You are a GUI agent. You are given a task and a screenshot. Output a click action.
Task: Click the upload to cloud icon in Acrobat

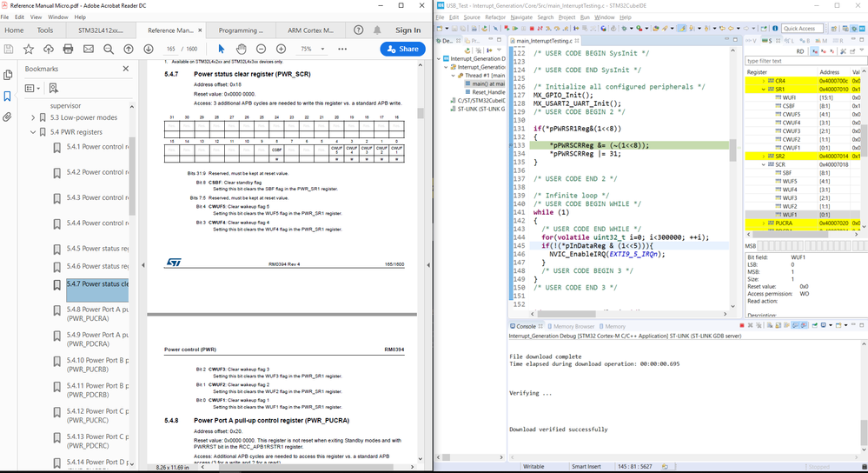pyautogui.click(x=48, y=50)
